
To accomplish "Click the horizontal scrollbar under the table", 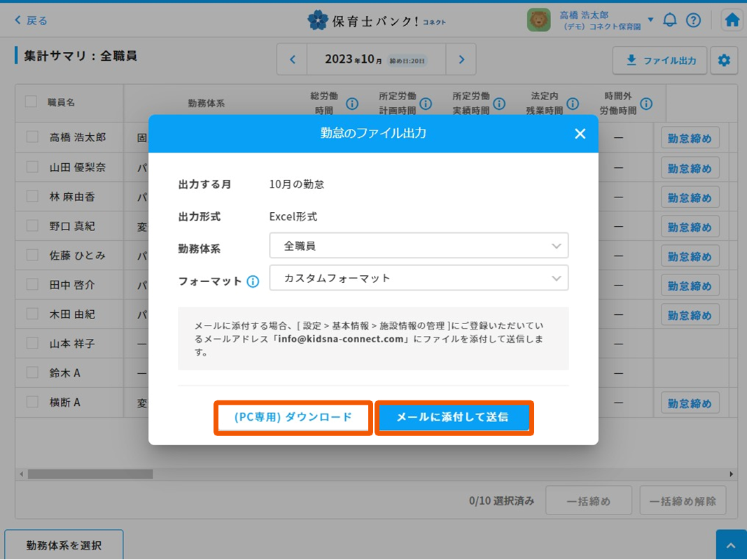I will (x=90, y=474).
